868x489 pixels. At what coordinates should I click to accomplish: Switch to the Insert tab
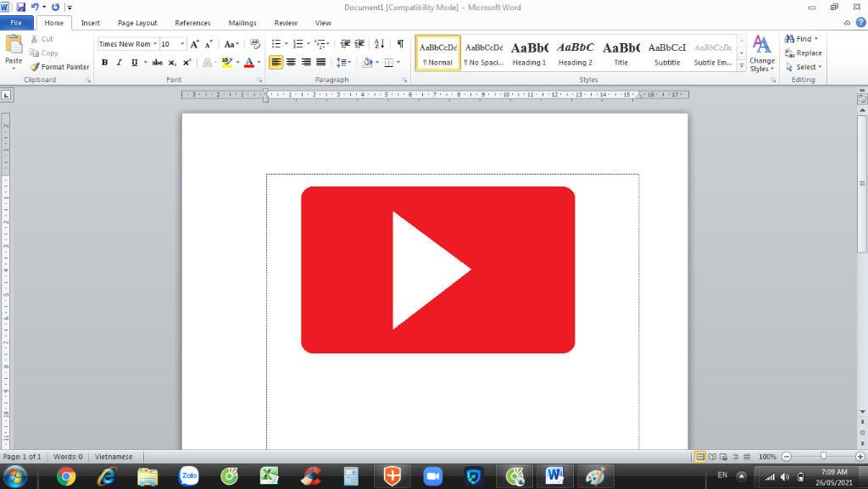point(90,23)
